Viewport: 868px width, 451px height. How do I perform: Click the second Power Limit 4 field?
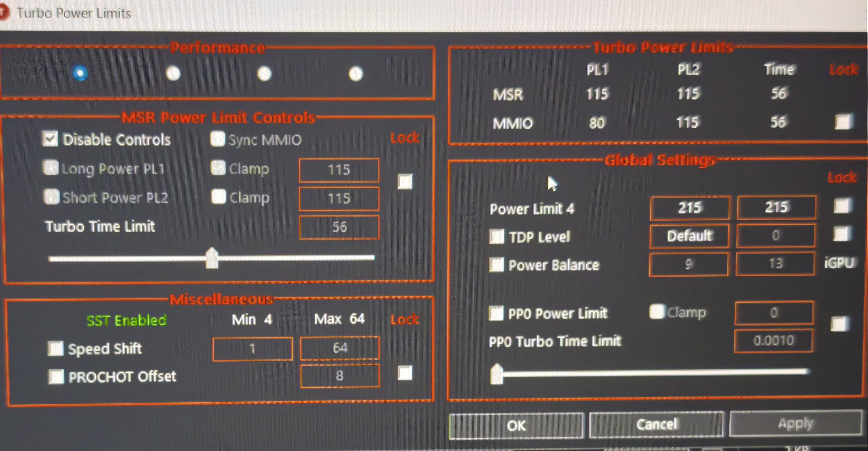(776, 207)
